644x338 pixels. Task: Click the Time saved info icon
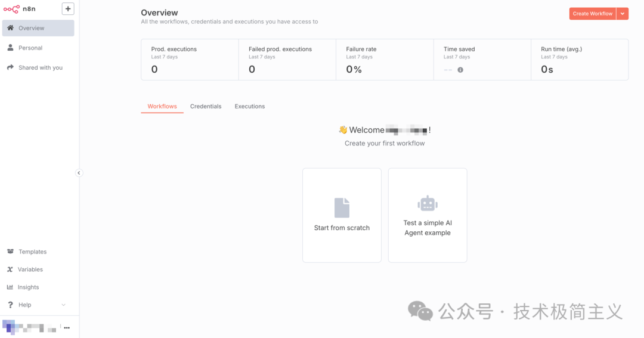tap(460, 70)
